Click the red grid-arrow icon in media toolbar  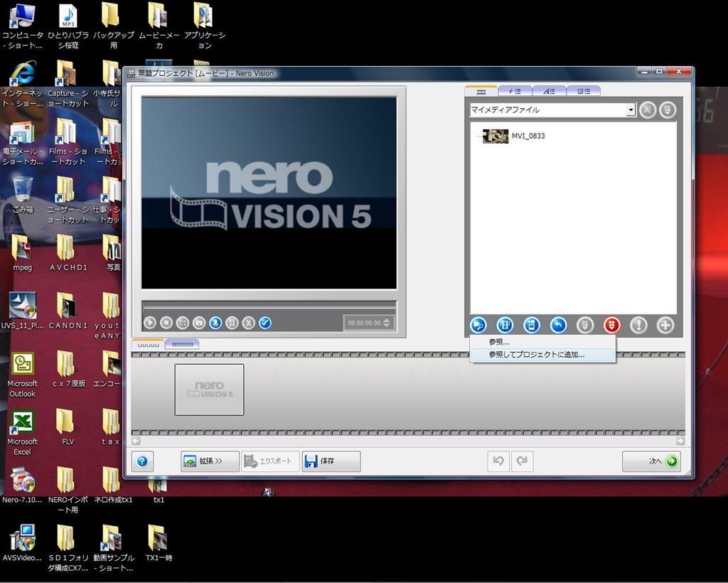pos(611,325)
